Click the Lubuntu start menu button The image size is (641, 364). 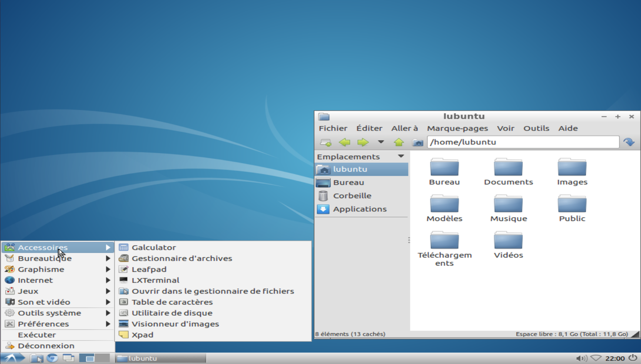[x=13, y=358]
